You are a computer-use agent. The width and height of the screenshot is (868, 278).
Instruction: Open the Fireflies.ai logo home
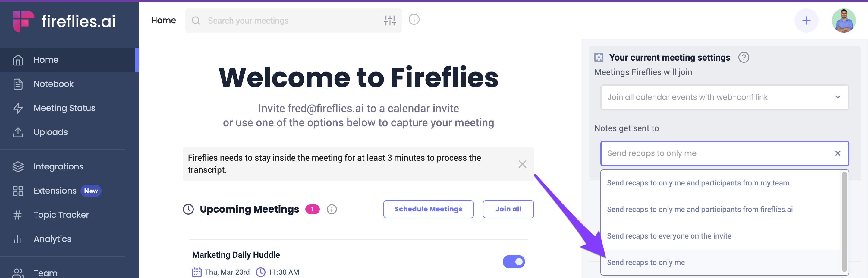pos(64,21)
